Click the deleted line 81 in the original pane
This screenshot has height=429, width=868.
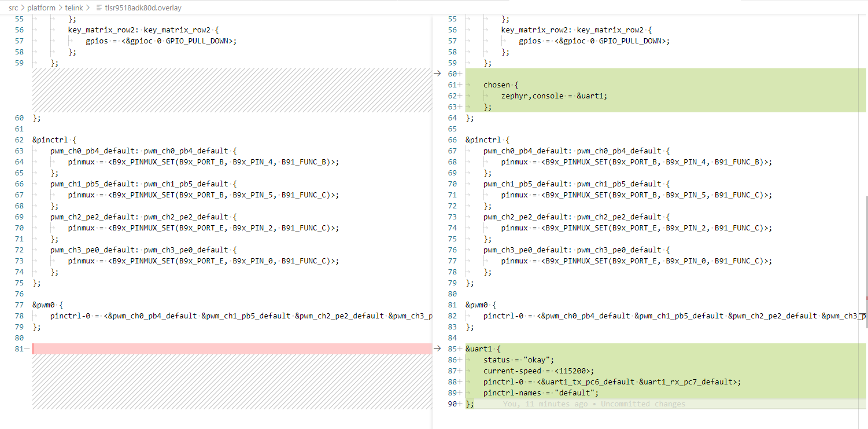click(x=232, y=349)
